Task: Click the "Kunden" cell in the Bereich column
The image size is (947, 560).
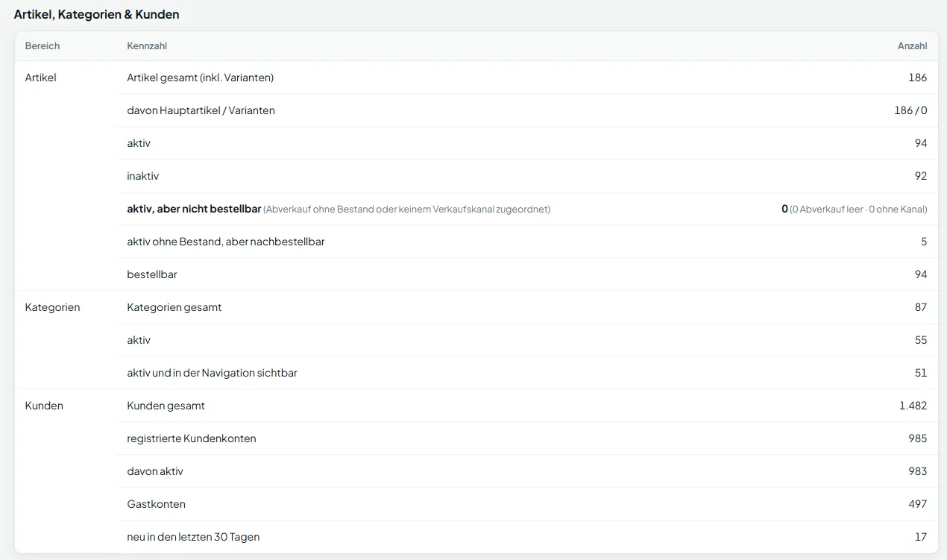Action: pos(44,406)
